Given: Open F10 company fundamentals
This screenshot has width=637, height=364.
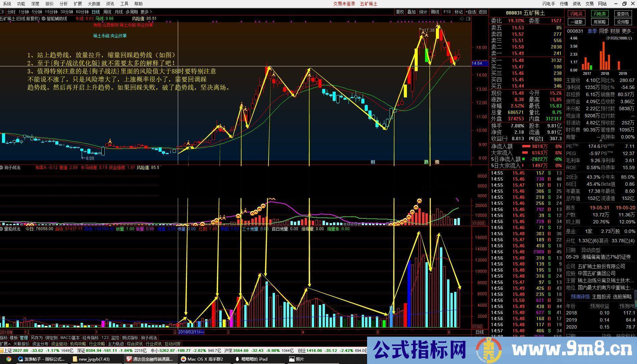Looking at the screenshot, I should pyautogui.click(x=447, y=11).
